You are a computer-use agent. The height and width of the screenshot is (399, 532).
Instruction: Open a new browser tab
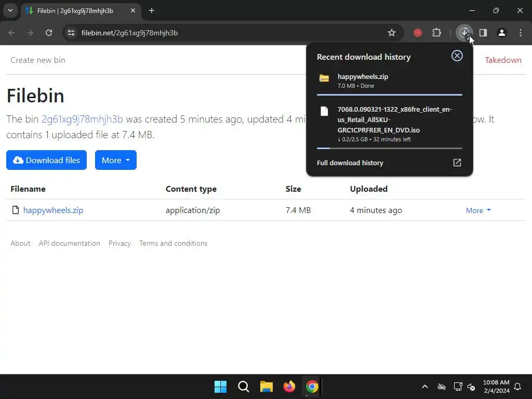tap(152, 10)
